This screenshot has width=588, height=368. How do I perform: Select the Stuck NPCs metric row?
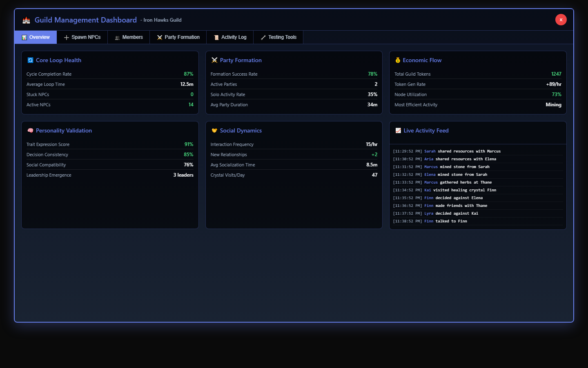point(110,94)
